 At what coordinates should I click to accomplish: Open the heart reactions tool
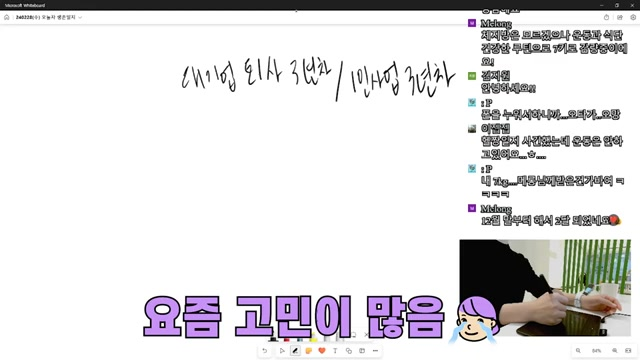[322, 351]
